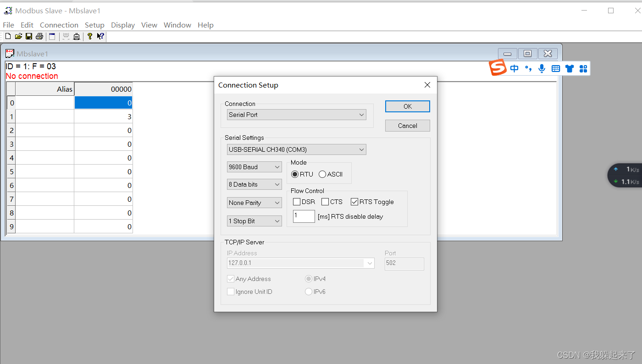The image size is (642, 364).
Task: Open the Sogou voice input microphone icon
Action: pyautogui.click(x=542, y=68)
